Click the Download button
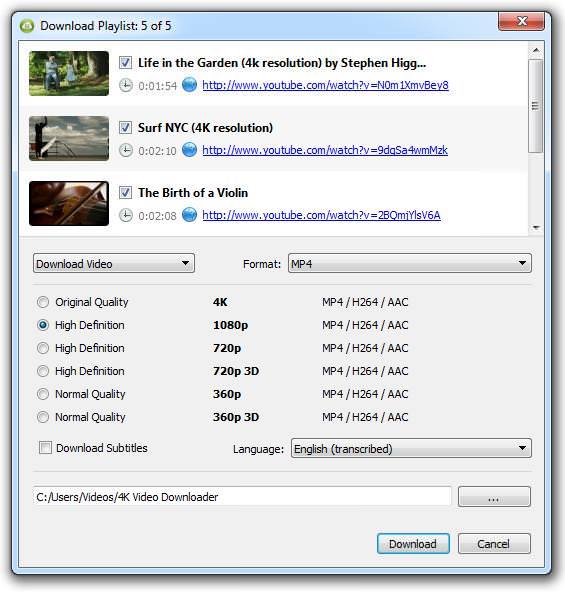Viewport: 565px width, 600px height. (413, 544)
